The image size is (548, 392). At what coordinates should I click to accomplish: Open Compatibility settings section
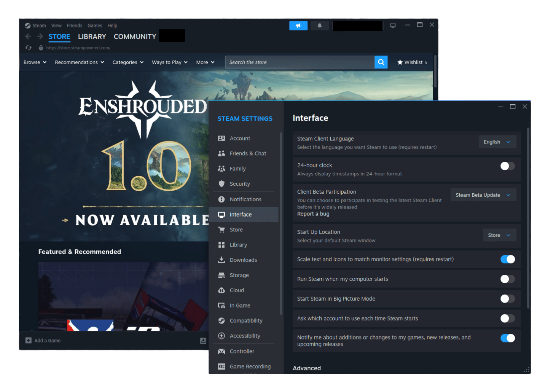click(244, 321)
